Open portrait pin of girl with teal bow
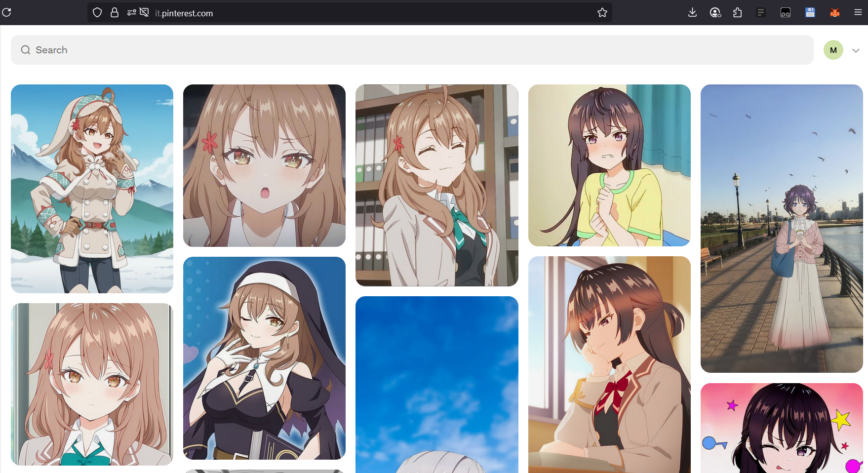Image resolution: width=868 pixels, height=473 pixels. (92, 384)
